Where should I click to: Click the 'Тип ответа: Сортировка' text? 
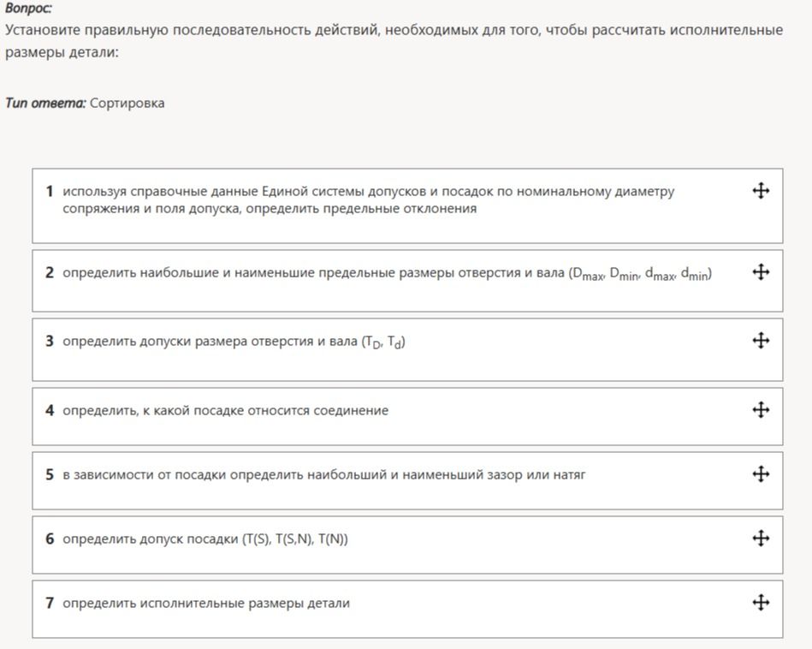point(85,103)
